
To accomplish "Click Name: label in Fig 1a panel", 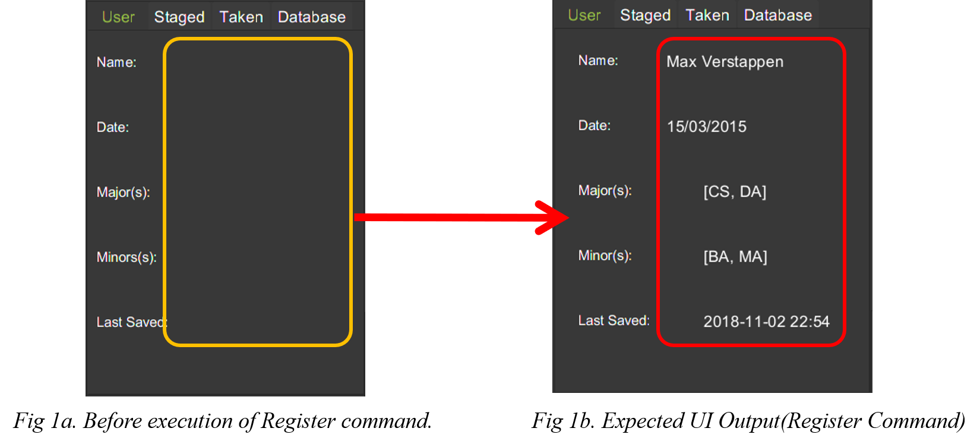I will coord(116,62).
